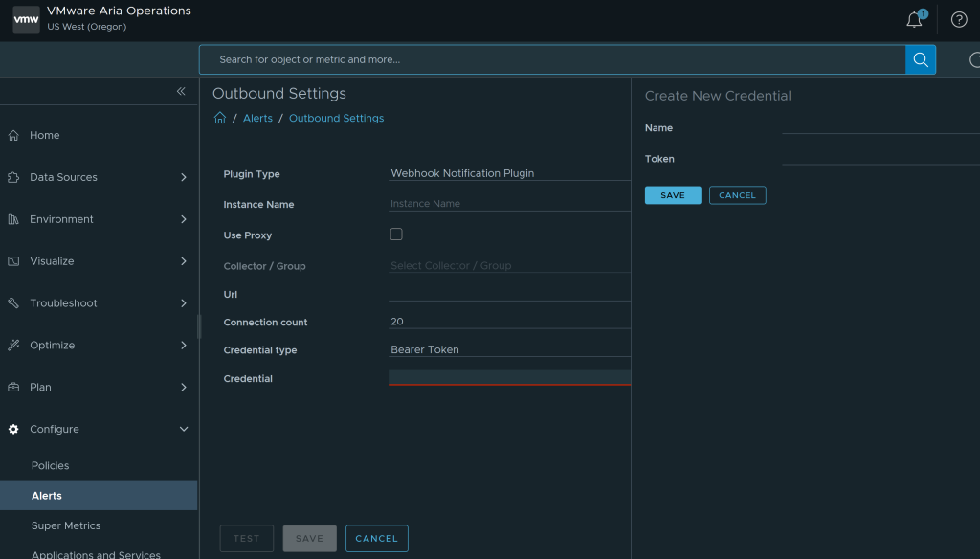Go to Home in sidebar
The height and width of the screenshot is (559, 980).
coord(44,135)
